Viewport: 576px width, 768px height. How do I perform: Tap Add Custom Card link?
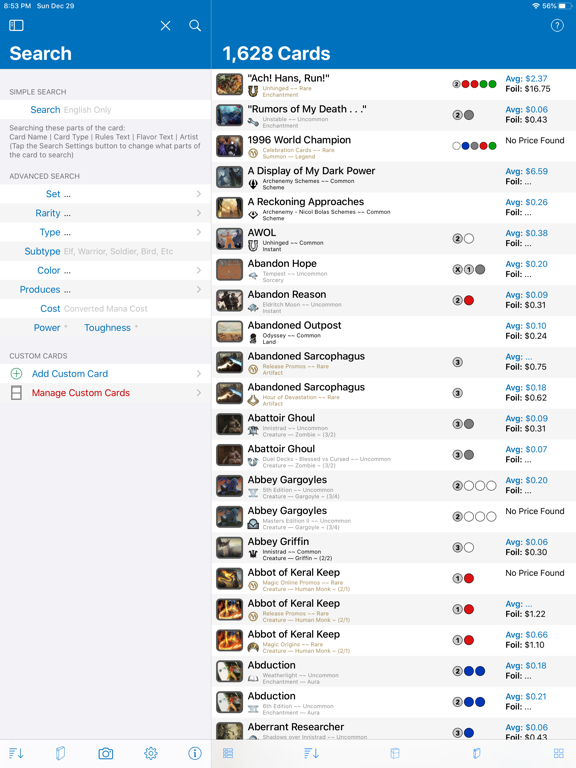click(x=70, y=374)
